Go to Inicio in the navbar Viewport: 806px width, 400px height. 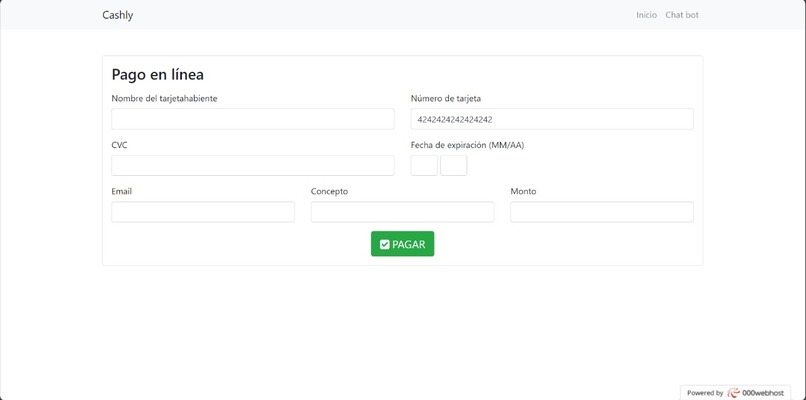646,15
